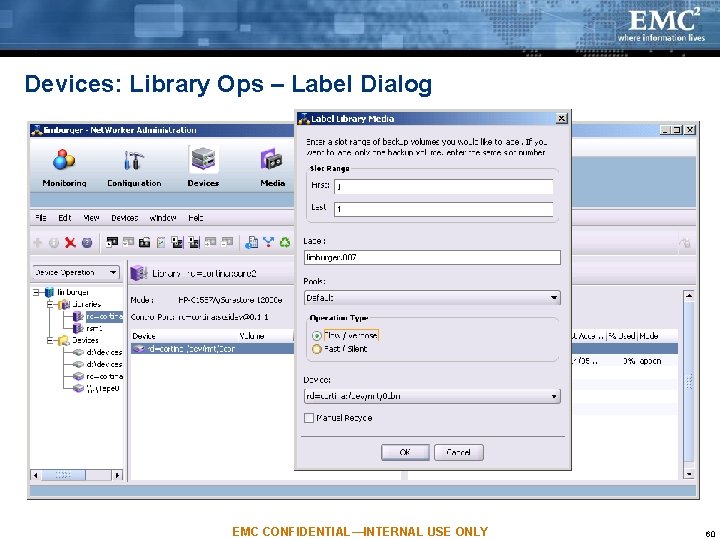Viewport: 720px width, 540px height.
Task: Click the blue Y-shaped toolbar icon
Action: pos(269,242)
